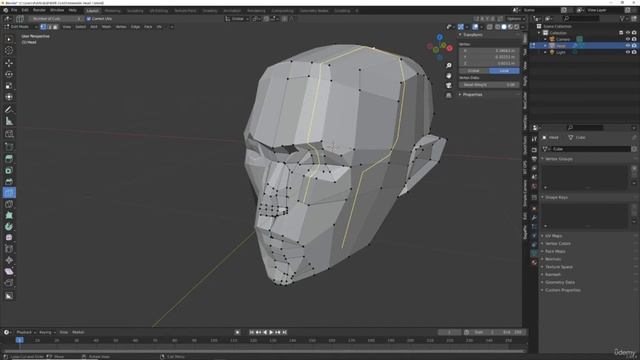The image size is (640, 360).
Task: Toggle the Correct UVs checkbox
Action: [89, 19]
